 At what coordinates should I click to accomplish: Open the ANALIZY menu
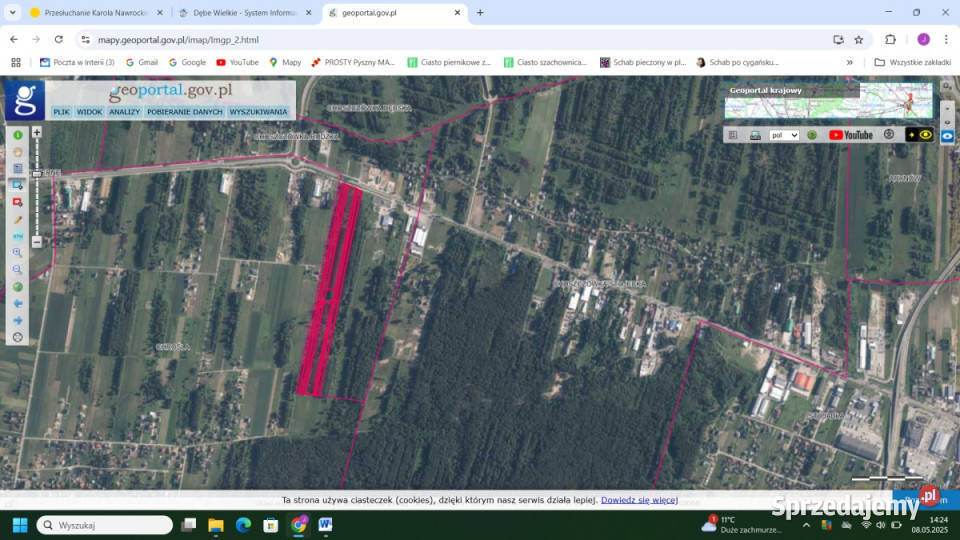125,112
